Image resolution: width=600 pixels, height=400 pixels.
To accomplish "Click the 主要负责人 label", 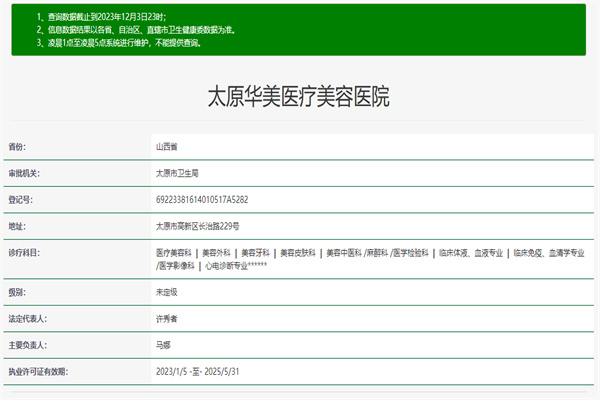I will coord(28,345).
